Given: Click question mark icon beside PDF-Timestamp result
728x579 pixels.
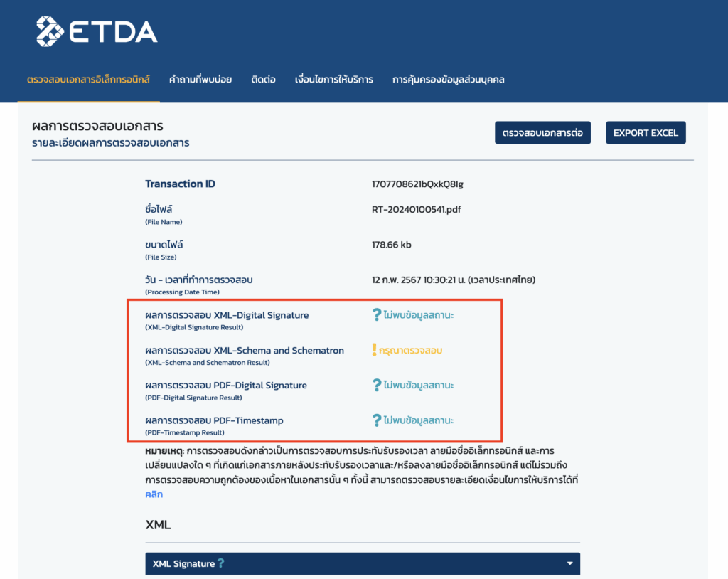Looking at the screenshot, I should coord(377,420).
